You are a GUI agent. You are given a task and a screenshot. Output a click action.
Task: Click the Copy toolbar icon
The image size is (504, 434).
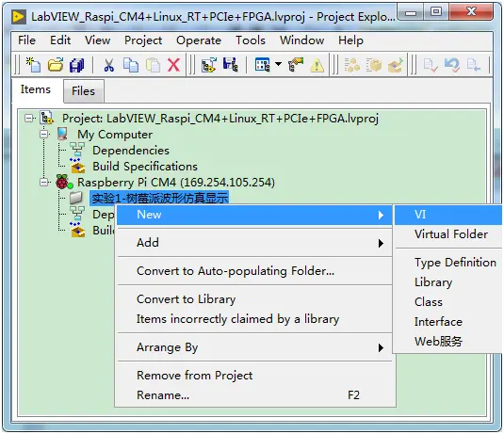tap(131, 65)
